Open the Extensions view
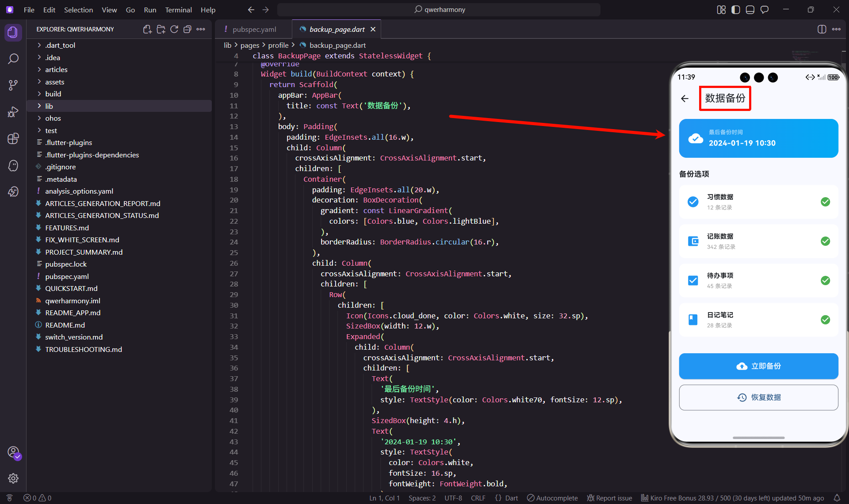 (13, 138)
